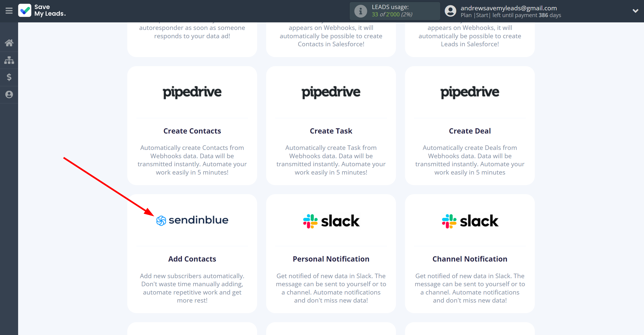The image size is (644, 335).
Task: Open Personal Notification title
Action: click(331, 259)
